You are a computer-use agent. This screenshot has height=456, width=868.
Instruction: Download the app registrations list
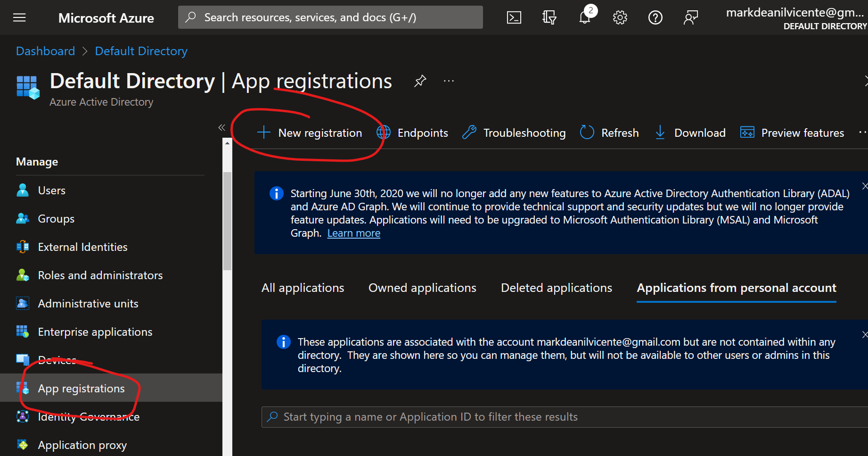click(690, 133)
